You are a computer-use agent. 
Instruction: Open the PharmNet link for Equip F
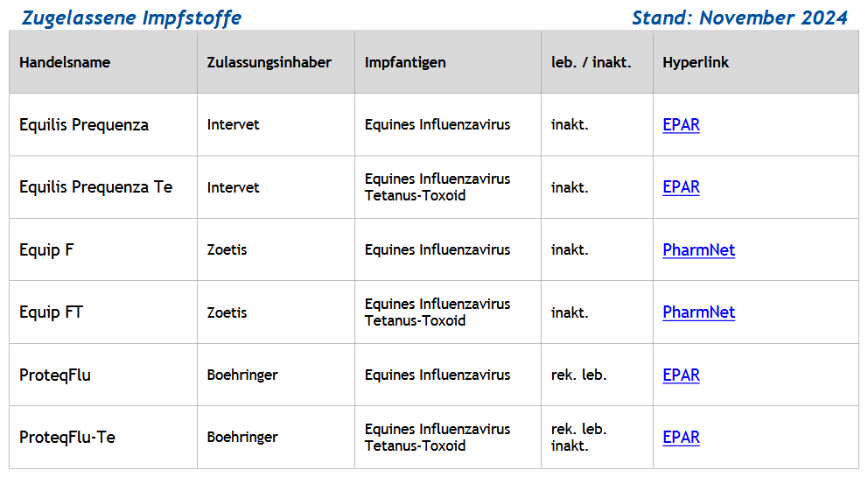698,250
